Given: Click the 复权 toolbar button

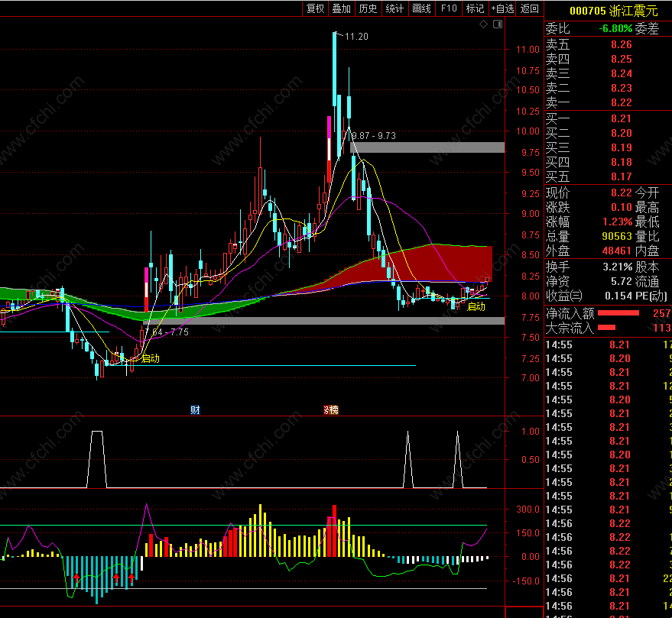Looking at the screenshot, I should click(316, 8).
